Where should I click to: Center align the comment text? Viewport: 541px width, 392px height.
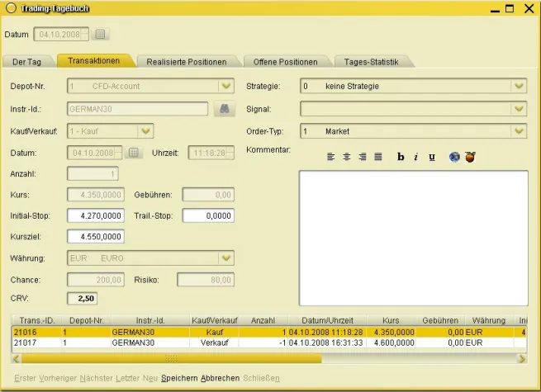pos(346,157)
